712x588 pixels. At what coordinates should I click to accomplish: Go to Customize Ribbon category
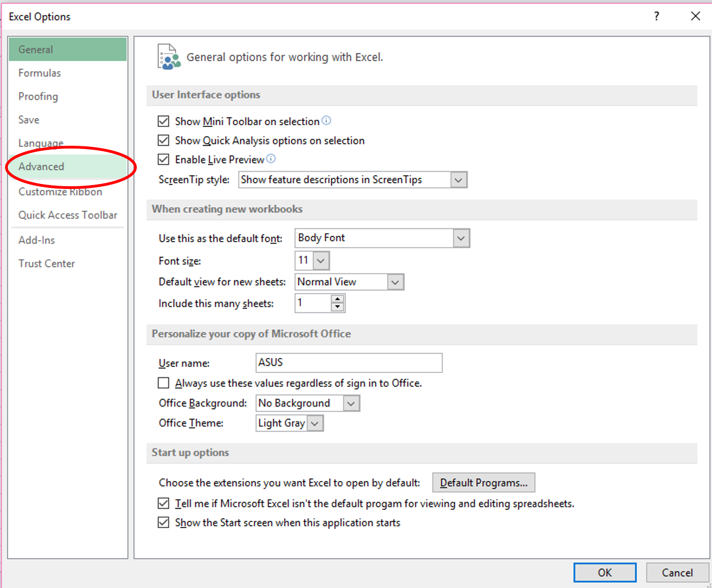tap(68, 191)
